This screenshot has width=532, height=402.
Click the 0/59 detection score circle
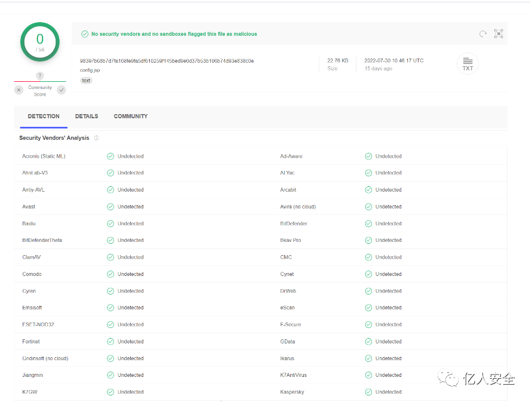pyautogui.click(x=40, y=42)
